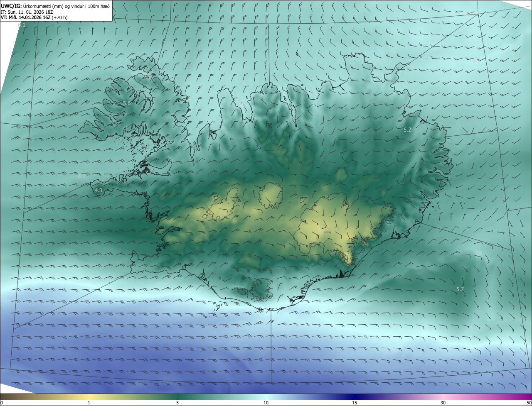Click the Westfjords value label "5.6"
This screenshot has height=406, width=532.
[127, 103]
